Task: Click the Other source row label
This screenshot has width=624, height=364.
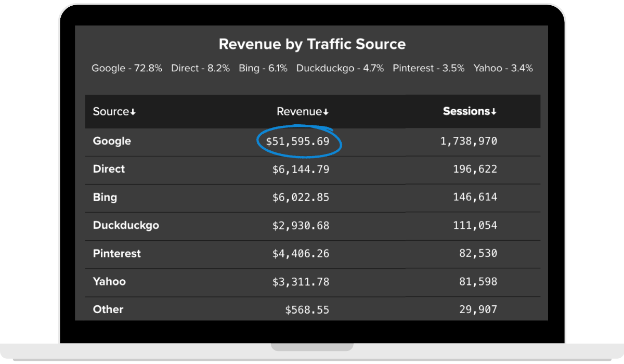Action: pos(108,309)
